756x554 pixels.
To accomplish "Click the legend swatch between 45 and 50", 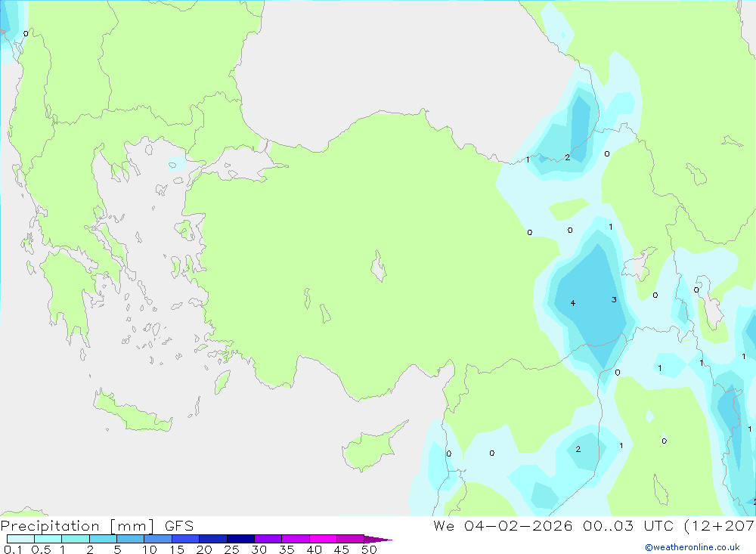I will click(350, 539).
